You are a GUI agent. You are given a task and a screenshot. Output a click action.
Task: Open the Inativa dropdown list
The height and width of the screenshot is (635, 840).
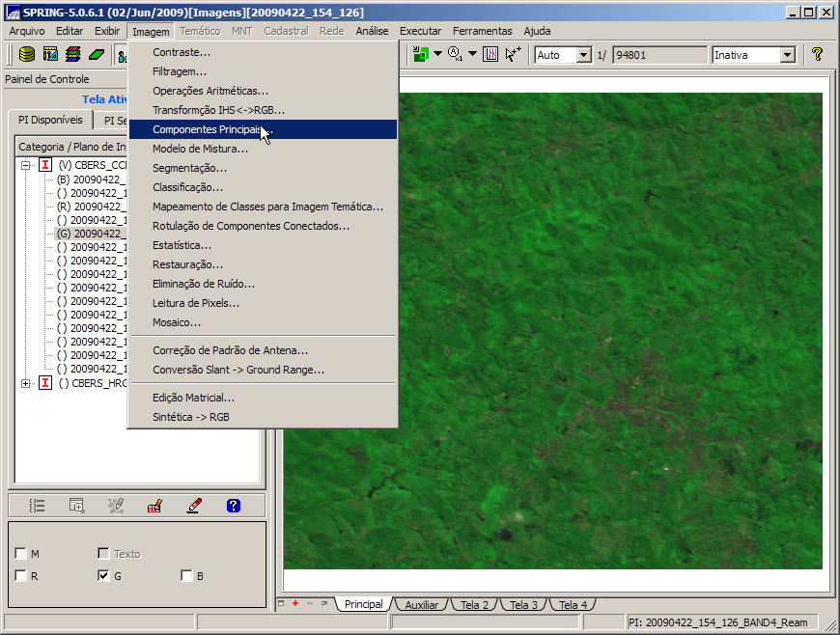(787, 55)
